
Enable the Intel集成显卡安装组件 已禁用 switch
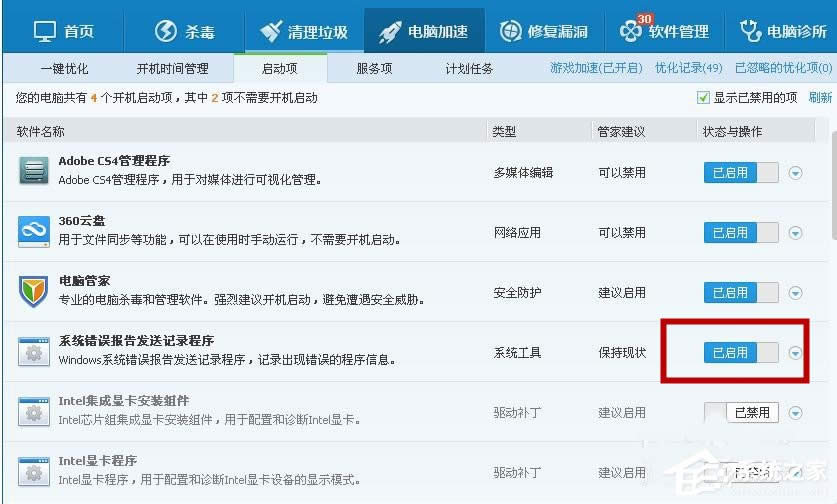[x=741, y=413]
